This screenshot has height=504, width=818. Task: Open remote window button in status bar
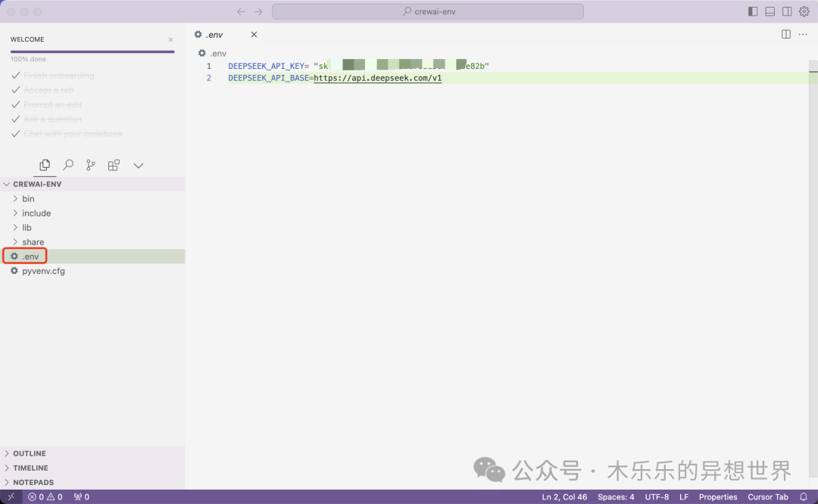pyautogui.click(x=11, y=496)
